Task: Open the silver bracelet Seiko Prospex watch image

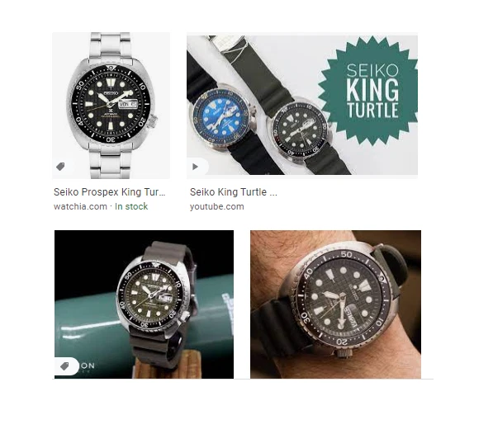Action: (111, 106)
